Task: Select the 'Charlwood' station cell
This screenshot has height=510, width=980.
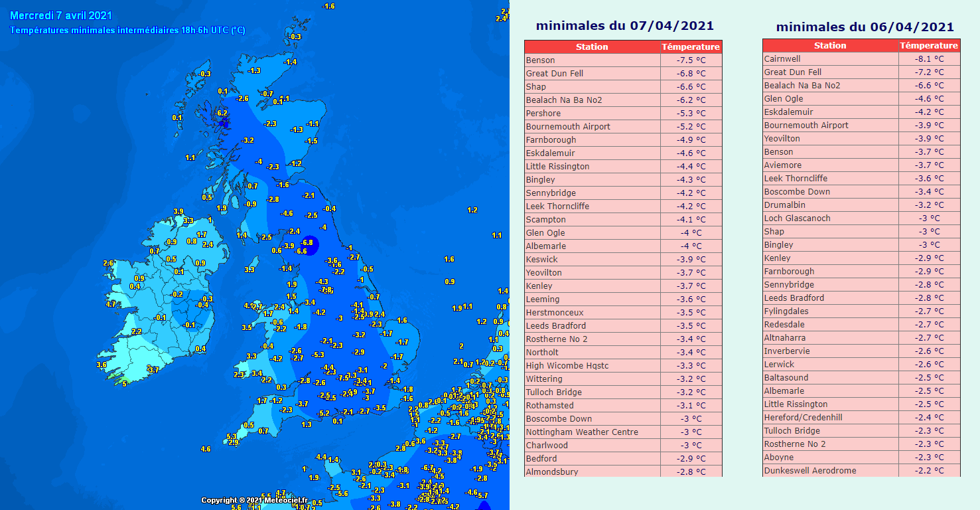Action: [x=592, y=445]
